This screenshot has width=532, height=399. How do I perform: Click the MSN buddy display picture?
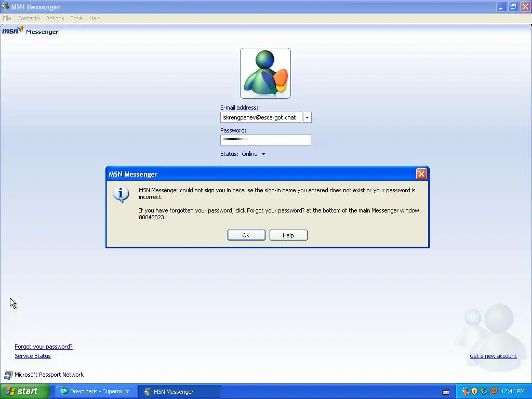point(265,73)
